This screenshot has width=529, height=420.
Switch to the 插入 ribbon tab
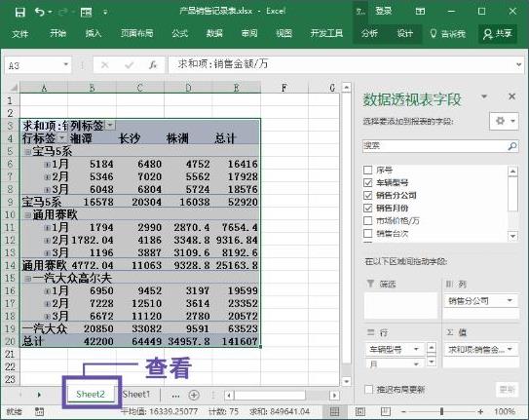(94, 33)
